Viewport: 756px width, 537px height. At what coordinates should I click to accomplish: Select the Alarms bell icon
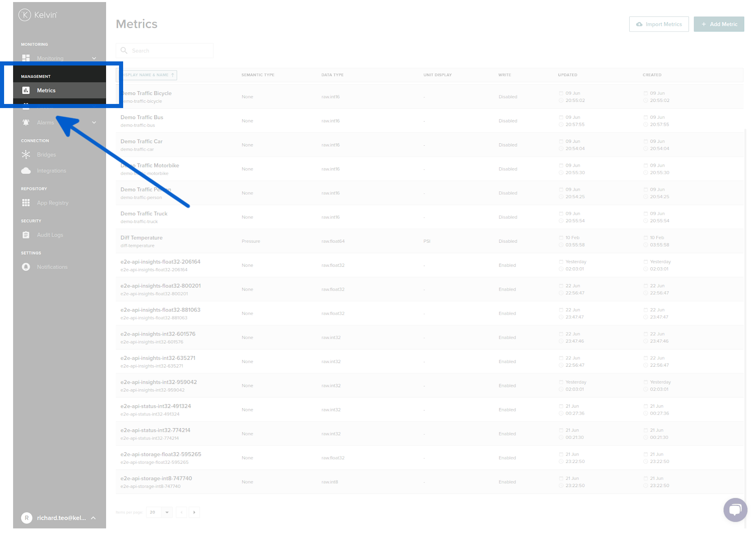(x=26, y=122)
